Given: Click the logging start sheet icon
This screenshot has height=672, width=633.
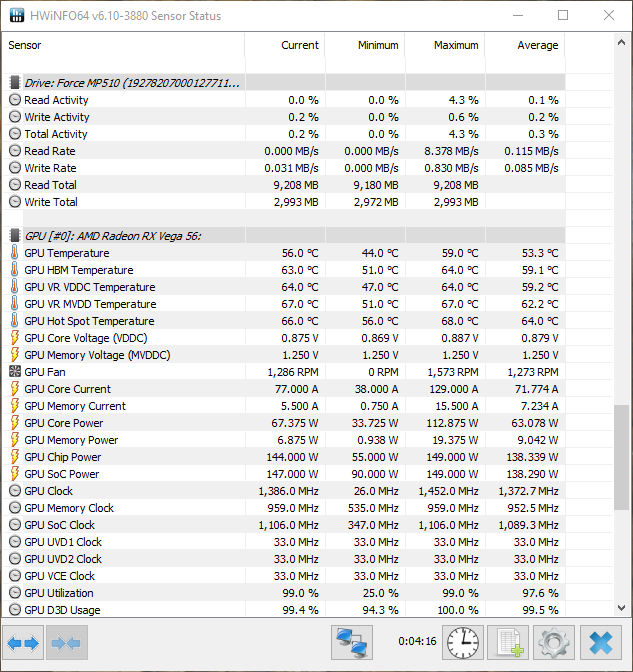Looking at the screenshot, I should point(508,642).
